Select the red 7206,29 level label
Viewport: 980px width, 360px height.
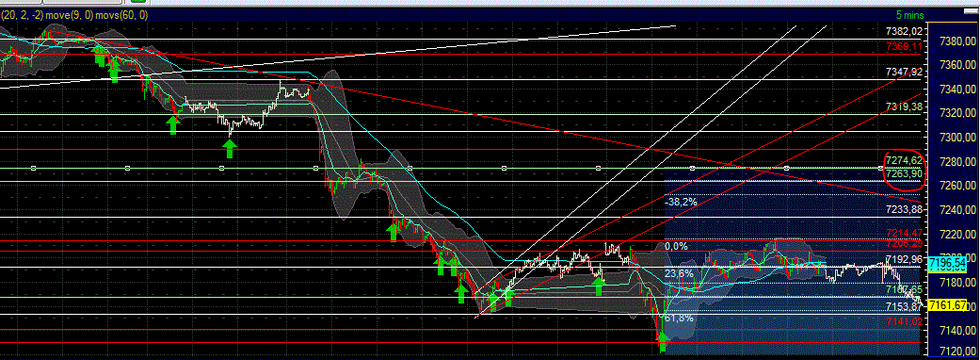905,242
